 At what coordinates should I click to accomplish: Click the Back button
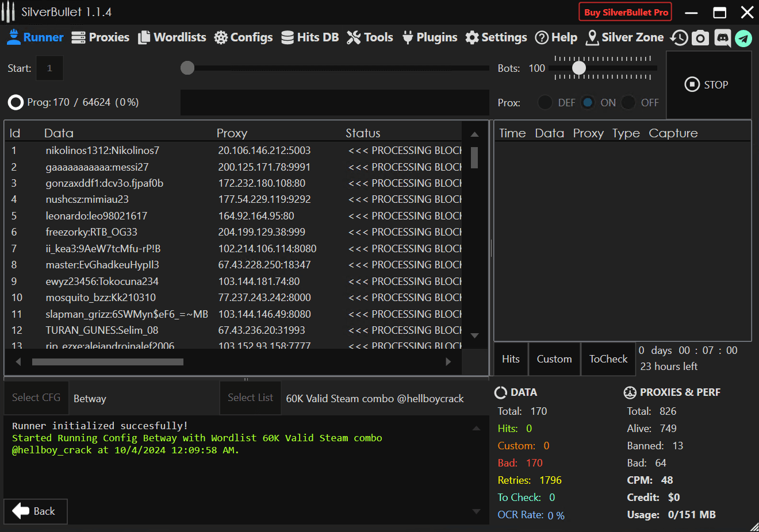point(35,511)
